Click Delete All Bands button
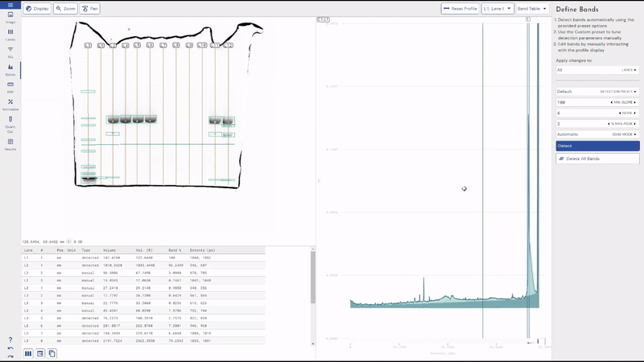644x362 pixels. [597, 158]
